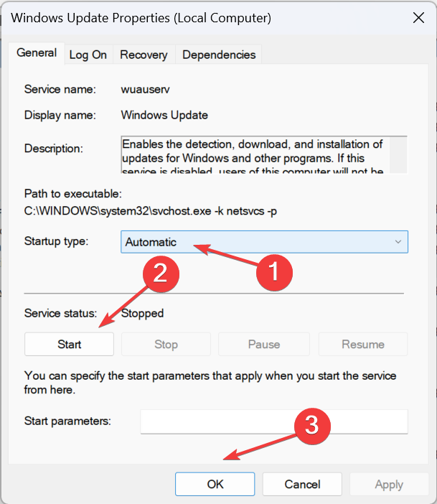Click the Stop service button
This screenshot has height=504, width=437.
point(166,345)
